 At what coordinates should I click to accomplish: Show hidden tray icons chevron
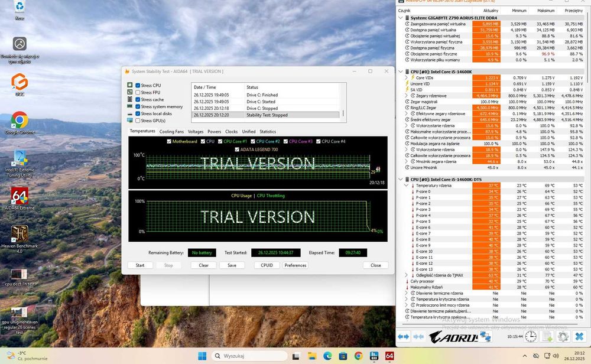point(525,356)
